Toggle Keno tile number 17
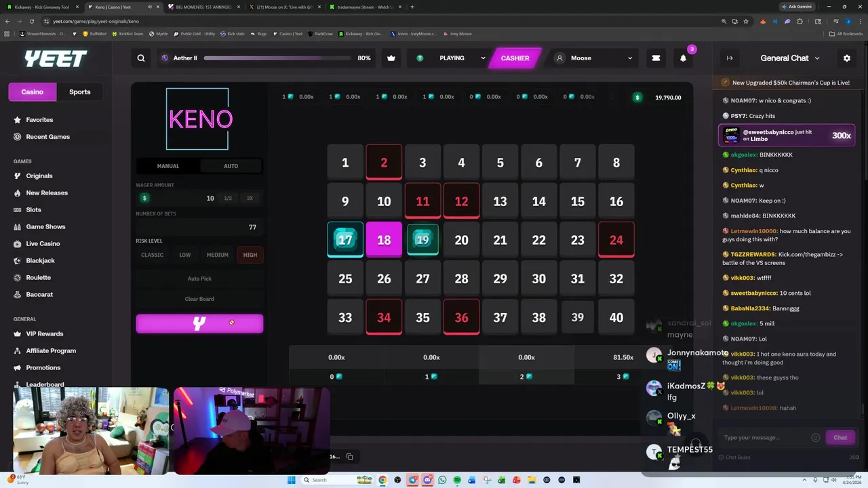868x488 pixels. click(345, 240)
